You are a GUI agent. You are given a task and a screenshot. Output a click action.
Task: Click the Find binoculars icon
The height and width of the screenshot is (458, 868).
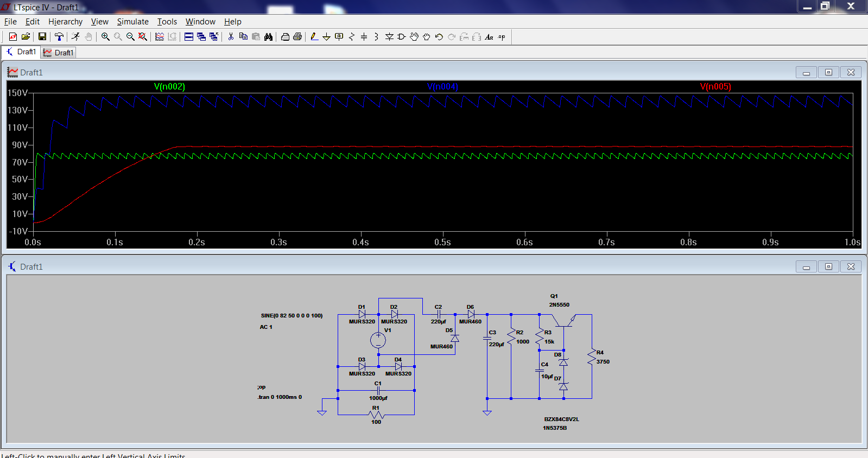tap(268, 36)
